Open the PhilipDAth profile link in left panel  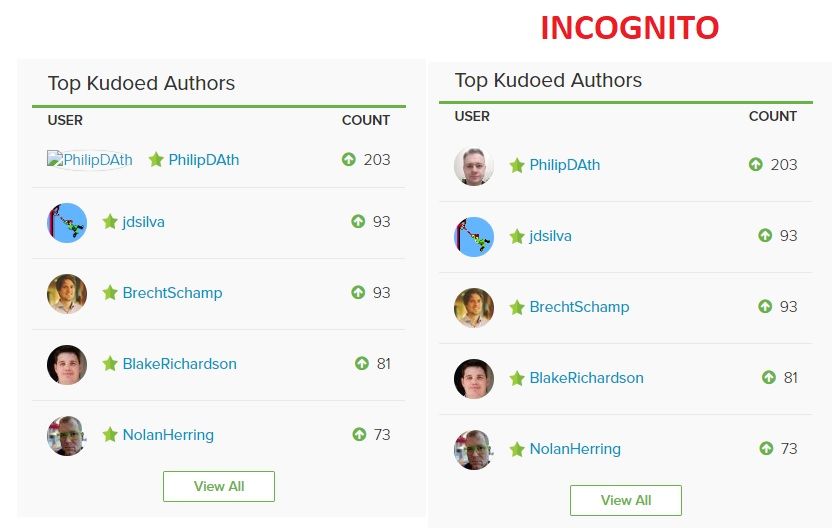pyautogui.click(x=204, y=160)
